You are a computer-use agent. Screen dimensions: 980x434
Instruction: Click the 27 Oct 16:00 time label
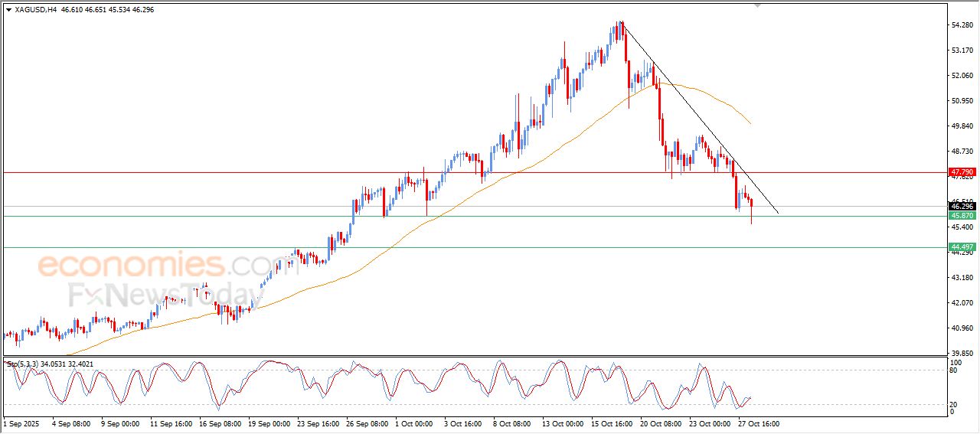pyautogui.click(x=759, y=423)
